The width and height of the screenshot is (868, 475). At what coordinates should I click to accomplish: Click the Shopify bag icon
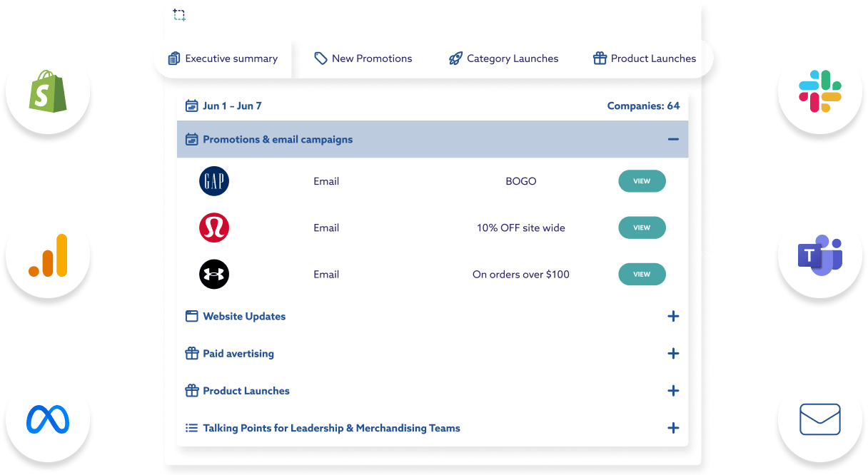point(48,91)
